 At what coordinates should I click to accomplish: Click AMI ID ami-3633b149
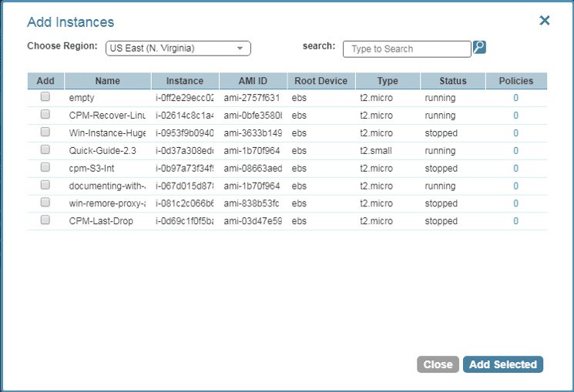(x=253, y=133)
